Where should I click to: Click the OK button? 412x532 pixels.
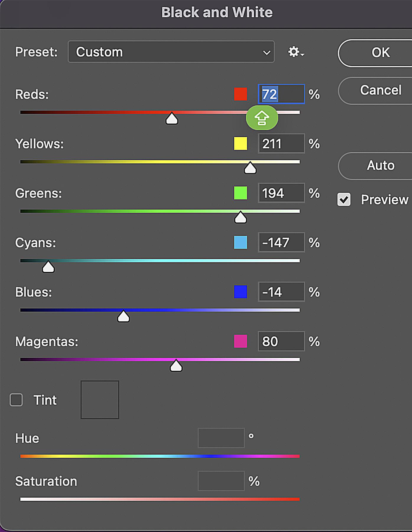(380, 53)
